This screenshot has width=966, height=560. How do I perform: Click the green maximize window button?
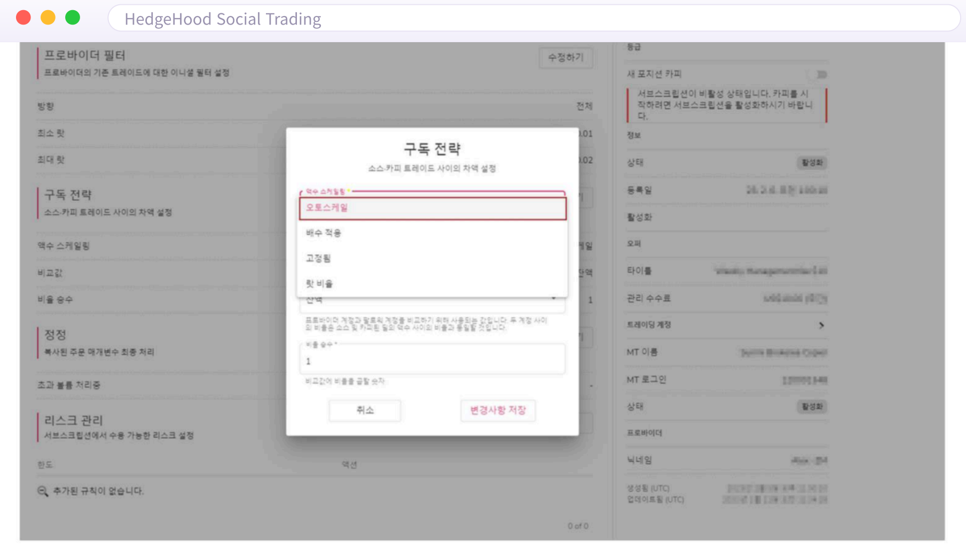[73, 18]
